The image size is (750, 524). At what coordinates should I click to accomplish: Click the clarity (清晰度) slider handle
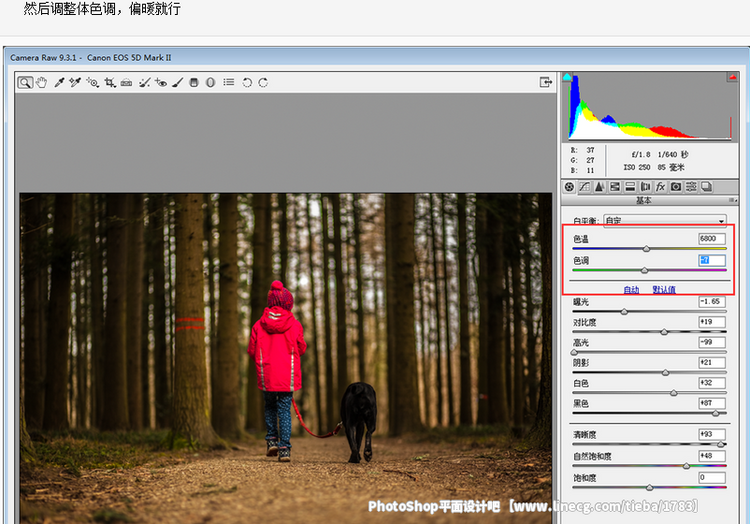tap(720, 444)
